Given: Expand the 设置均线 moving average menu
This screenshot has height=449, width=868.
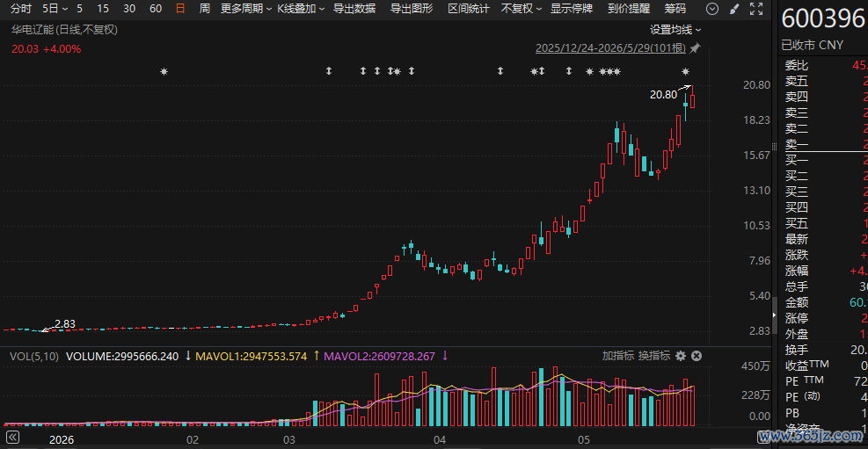Looking at the screenshot, I should pyautogui.click(x=675, y=30).
